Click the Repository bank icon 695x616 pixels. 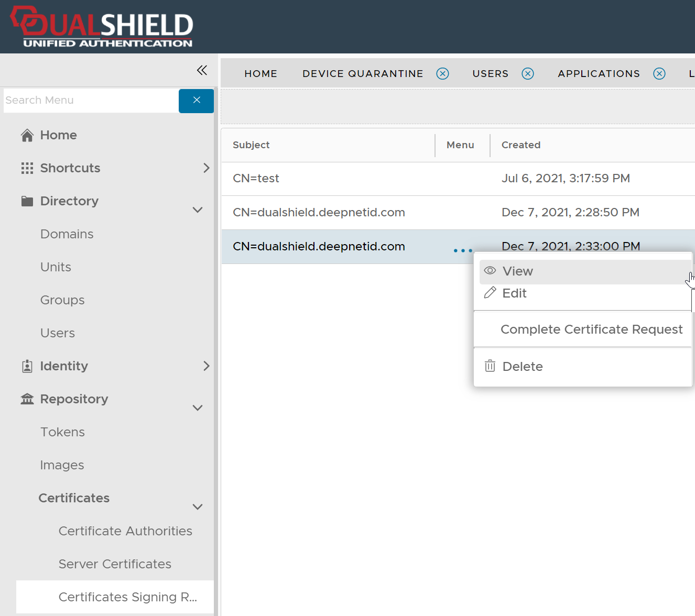27,399
